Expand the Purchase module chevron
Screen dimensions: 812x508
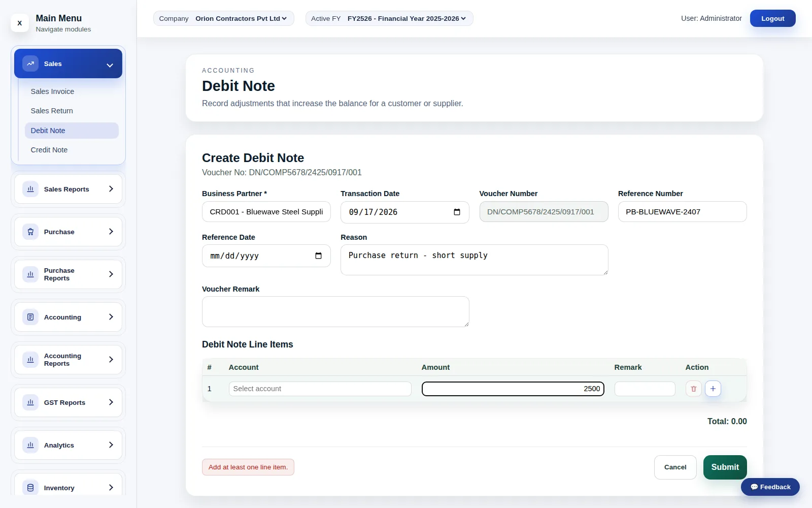111,232
